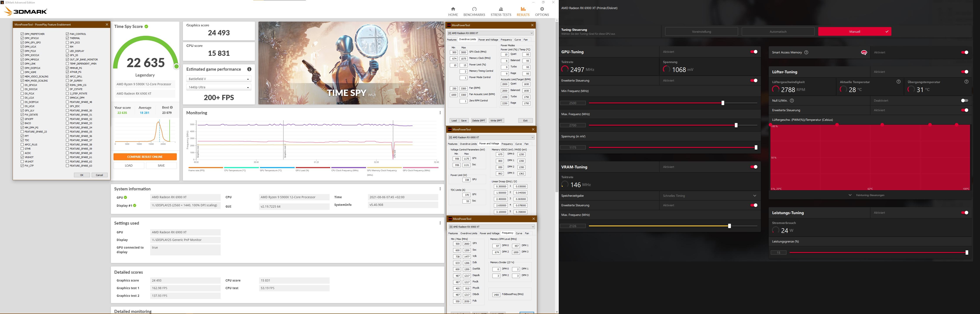
Task: Switch to Features tab in top MorePowerTool window
Action: 452,40
